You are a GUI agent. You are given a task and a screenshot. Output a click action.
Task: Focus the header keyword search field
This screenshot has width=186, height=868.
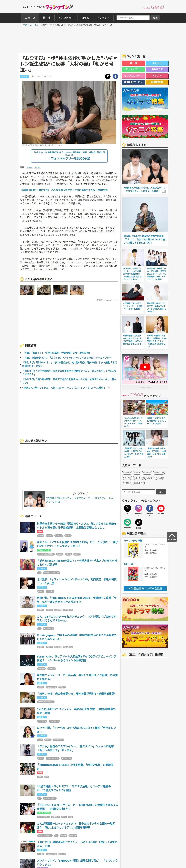pyautogui.click(x=133, y=18)
